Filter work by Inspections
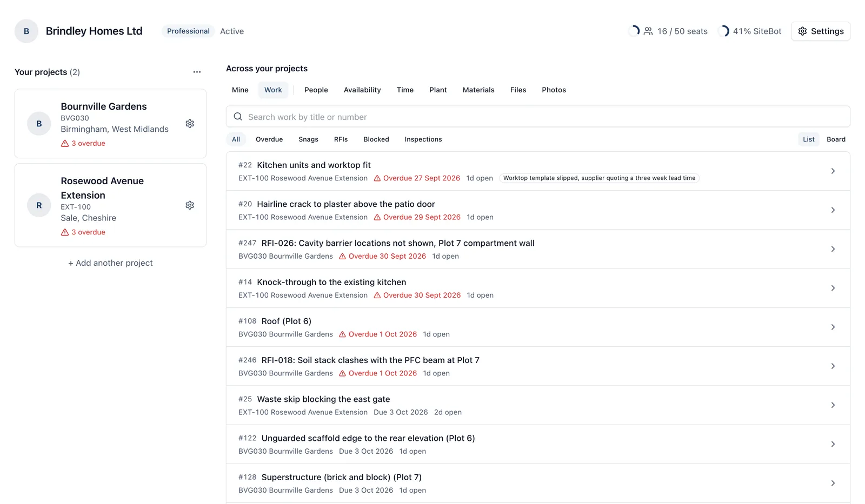865x504 pixels. tap(423, 139)
